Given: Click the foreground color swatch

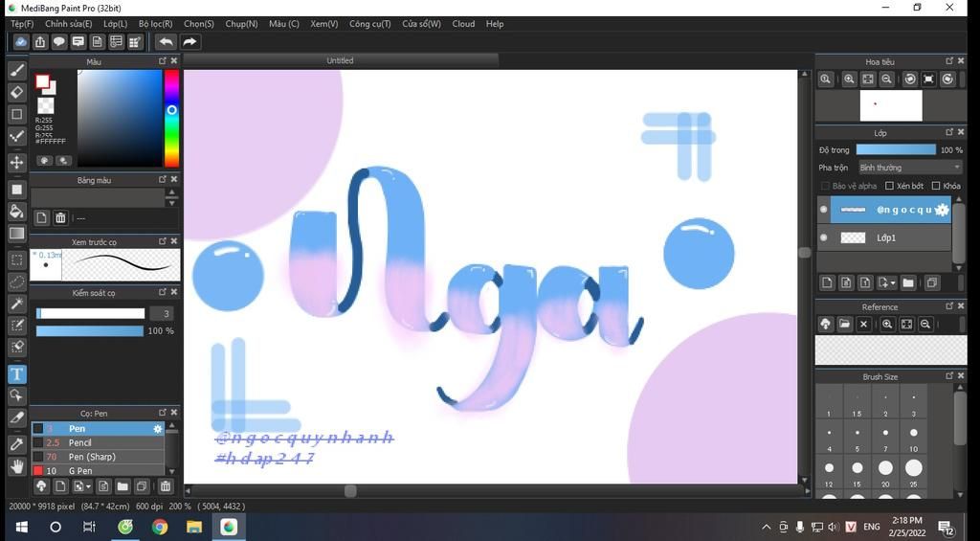Looking at the screenshot, I should tap(42, 82).
